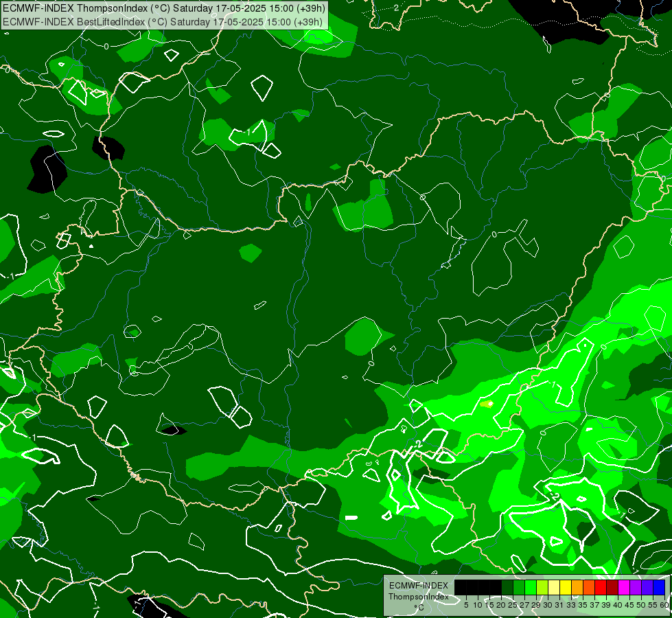Select the orange-red 35–37 legend swatch
This screenshot has height=618, width=672.
pos(589,587)
